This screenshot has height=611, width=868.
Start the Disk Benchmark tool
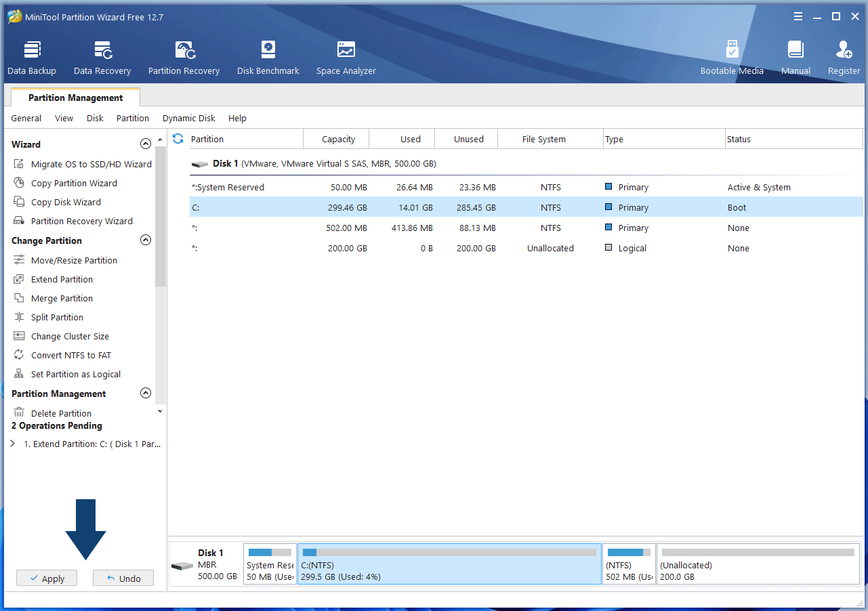click(x=268, y=58)
